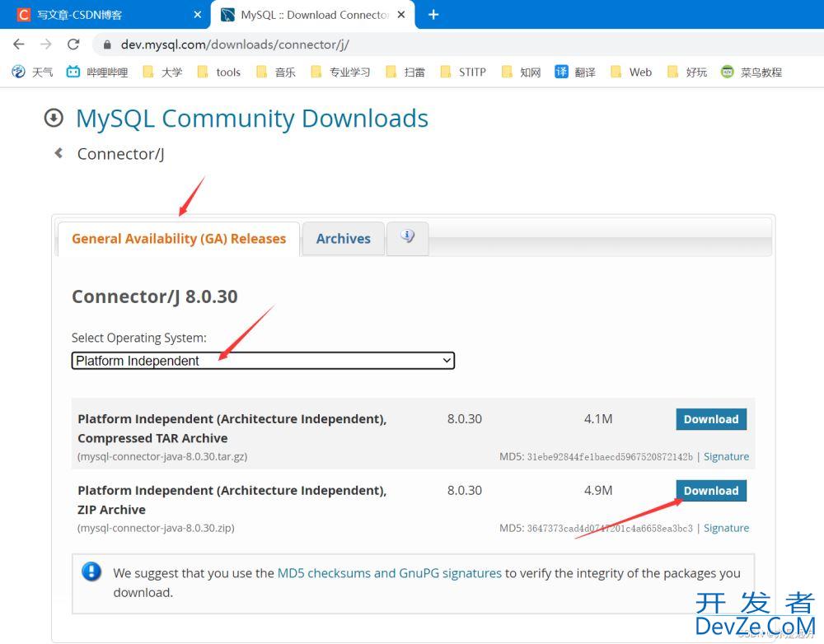
Task: Click the Select Operating System label
Action: [x=138, y=338]
